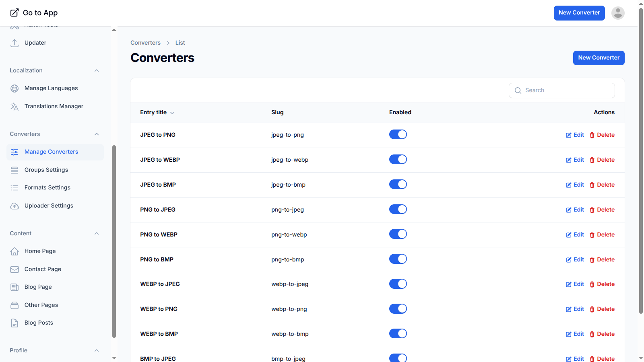Viewport: 644px width, 362px height.
Task: Collapse the Content sidebar section
Action: pos(97,234)
